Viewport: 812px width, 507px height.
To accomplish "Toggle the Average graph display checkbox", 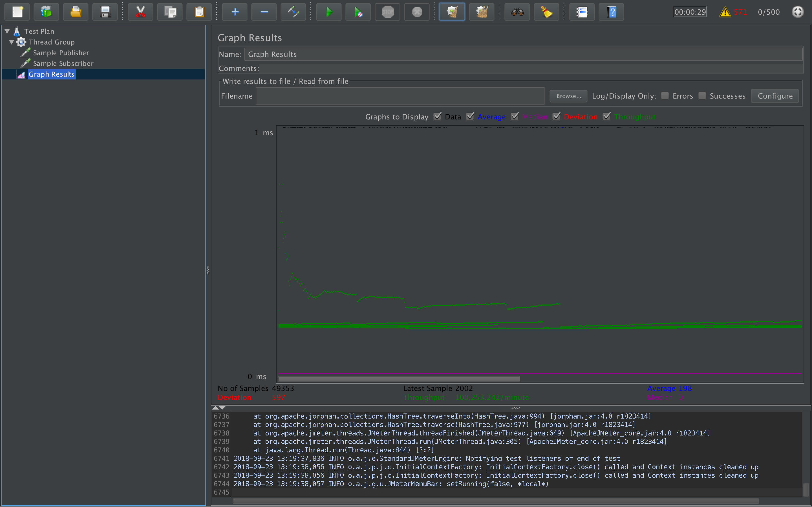I will [x=471, y=116].
